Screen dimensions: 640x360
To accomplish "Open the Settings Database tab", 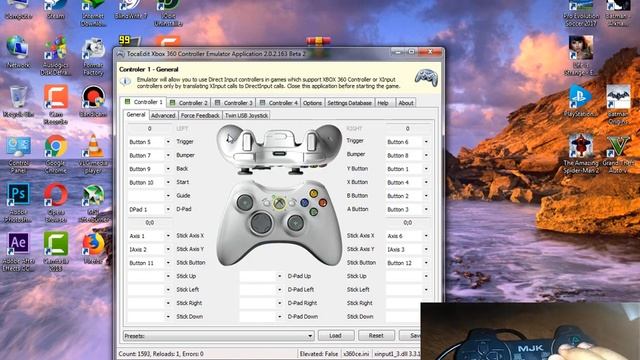I will [x=349, y=103].
